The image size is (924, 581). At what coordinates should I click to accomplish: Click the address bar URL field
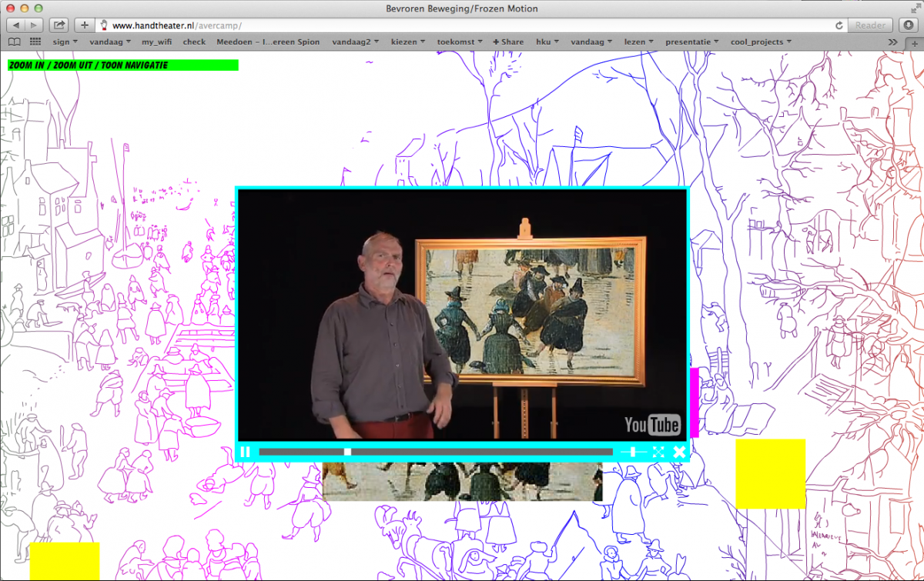coord(462,25)
